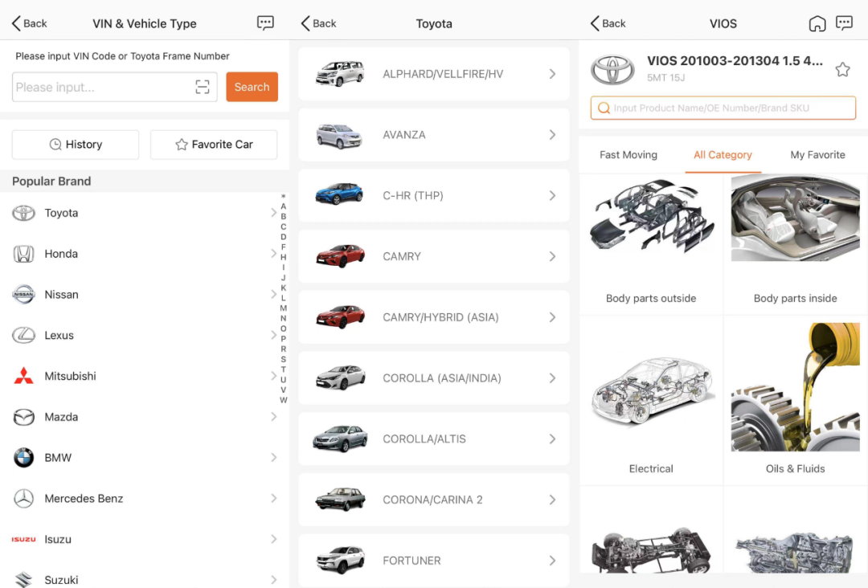Click the Isuzu brand logo

(24, 539)
